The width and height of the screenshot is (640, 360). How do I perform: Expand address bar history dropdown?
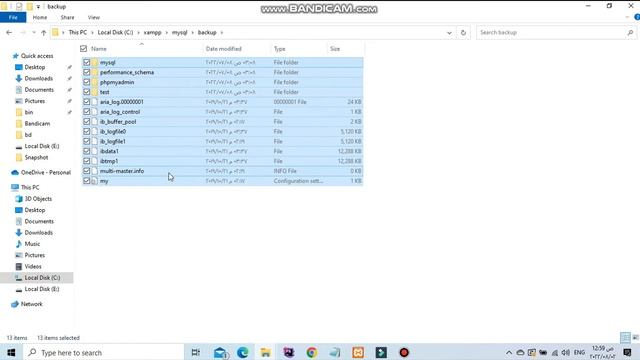(449, 33)
